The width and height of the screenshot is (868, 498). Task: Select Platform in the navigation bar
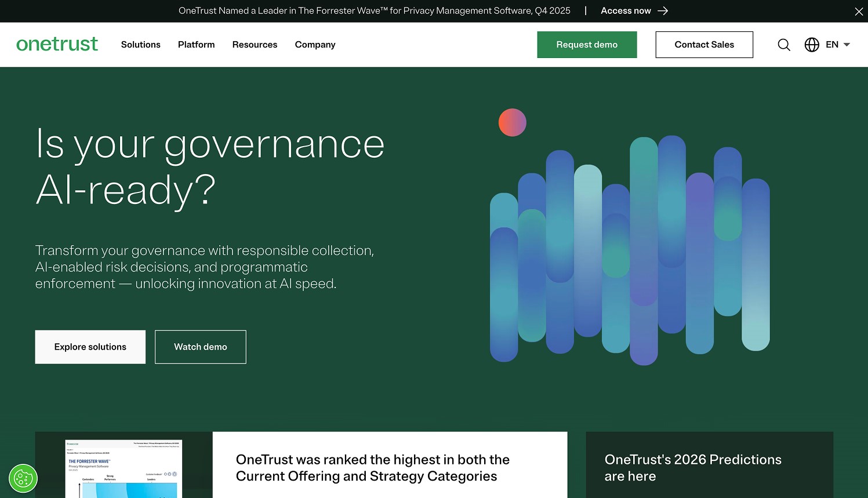tap(196, 45)
